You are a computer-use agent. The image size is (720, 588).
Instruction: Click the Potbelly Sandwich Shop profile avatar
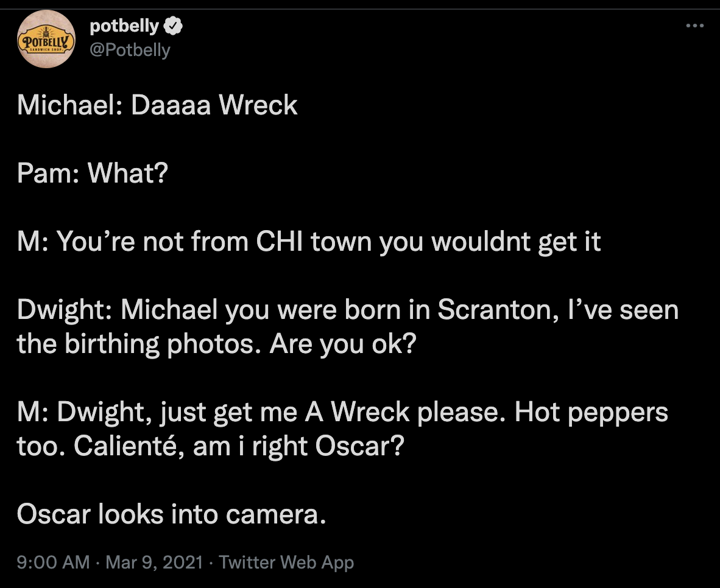point(47,38)
